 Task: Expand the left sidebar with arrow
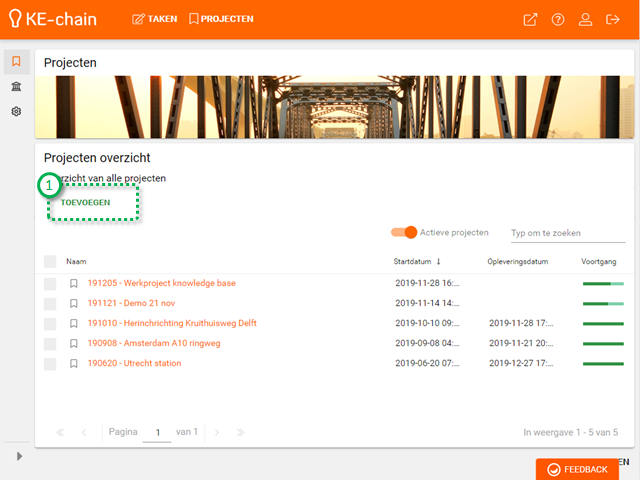pyautogui.click(x=17, y=456)
